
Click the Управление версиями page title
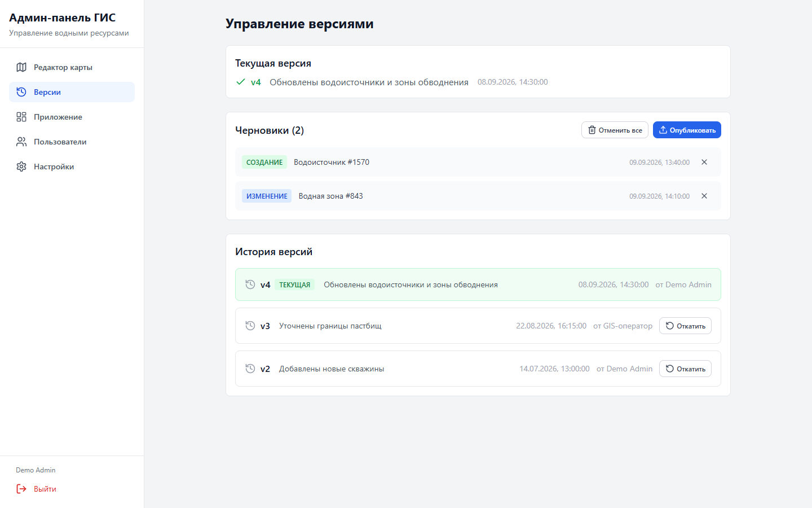(x=299, y=24)
